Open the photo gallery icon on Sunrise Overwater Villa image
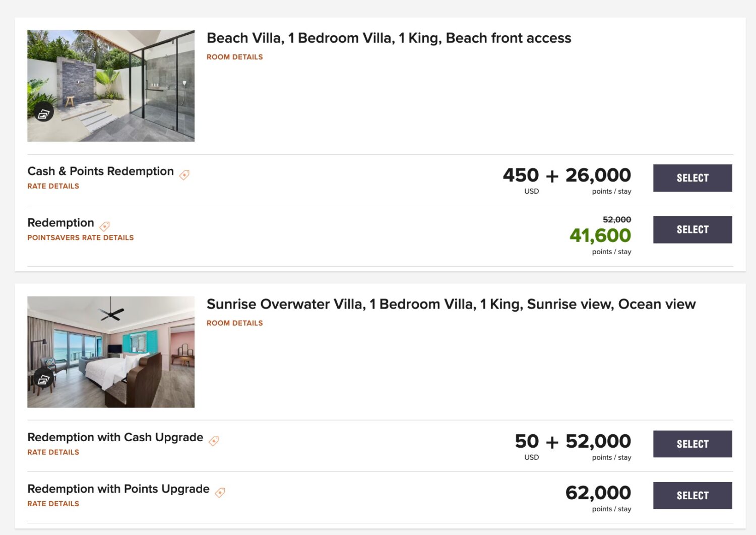The width and height of the screenshot is (756, 535). 43,378
